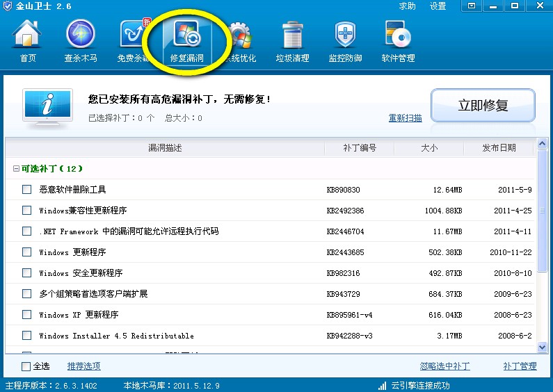The width and height of the screenshot is (553, 392).
Task: Check the Windows Installer 4.5 checkbox
Action: pyautogui.click(x=27, y=335)
